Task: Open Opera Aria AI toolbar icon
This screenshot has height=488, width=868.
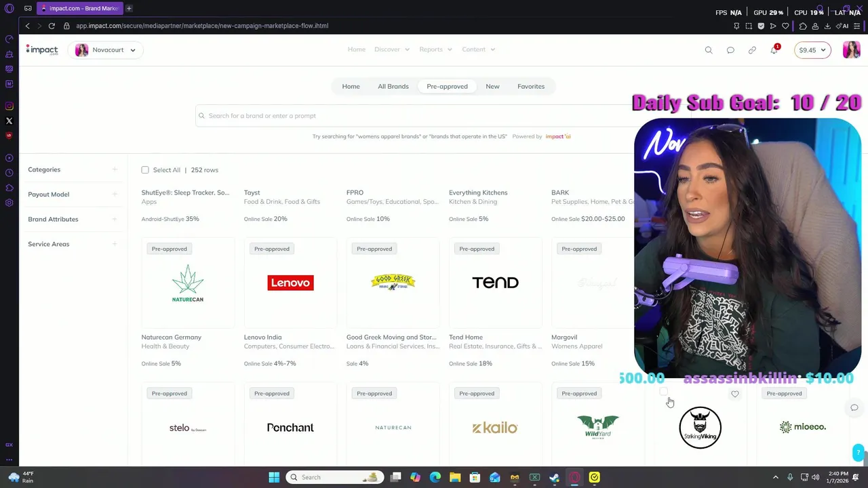Action: point(843,26)
